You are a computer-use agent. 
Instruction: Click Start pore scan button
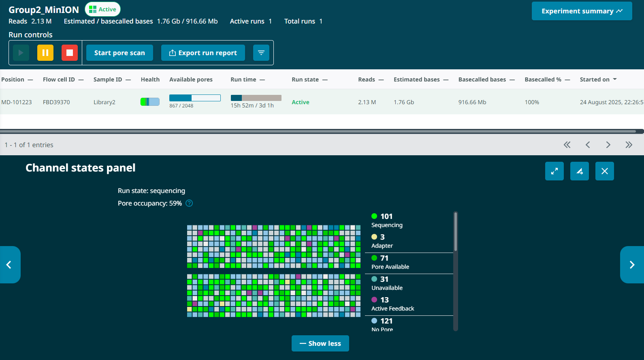[x=119, y=53]
